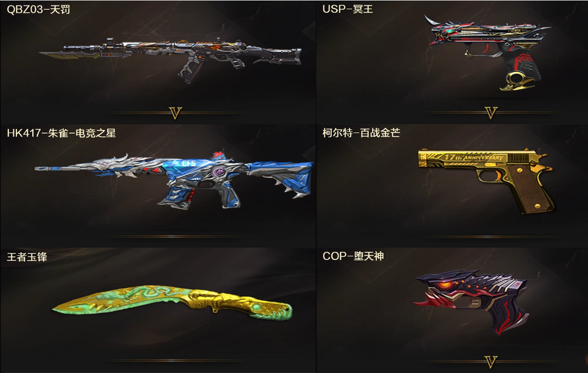Open the 王者玉锋 title label

coord(27,257)
